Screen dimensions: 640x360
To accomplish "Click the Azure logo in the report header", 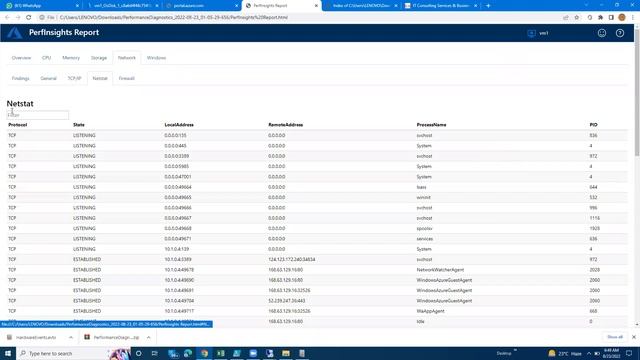I will click(14, 33).
